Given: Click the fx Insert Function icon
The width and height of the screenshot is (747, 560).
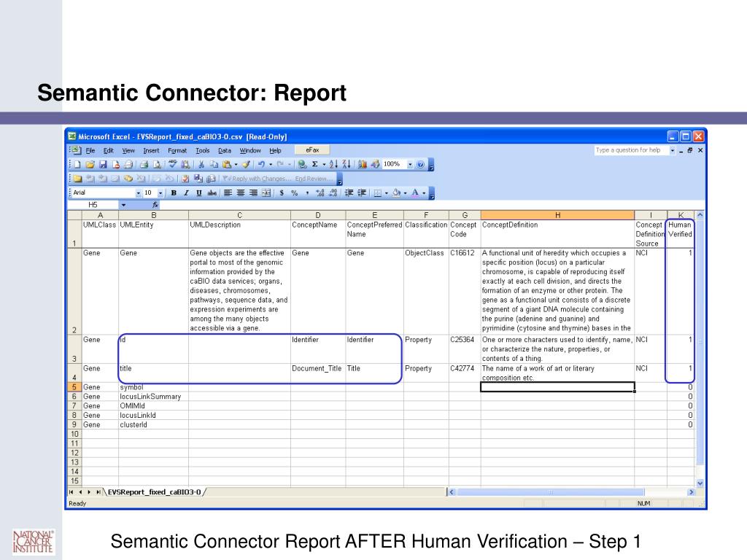Looking at the screenshot, I should pyautogui.click(x=155, y=205).
